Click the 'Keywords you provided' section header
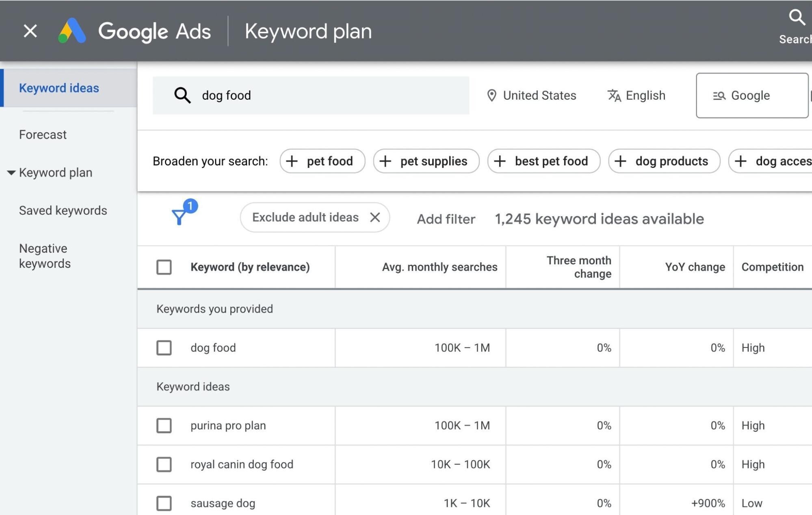This screenshot has width=812, height=515. click(x=214, y=309)
